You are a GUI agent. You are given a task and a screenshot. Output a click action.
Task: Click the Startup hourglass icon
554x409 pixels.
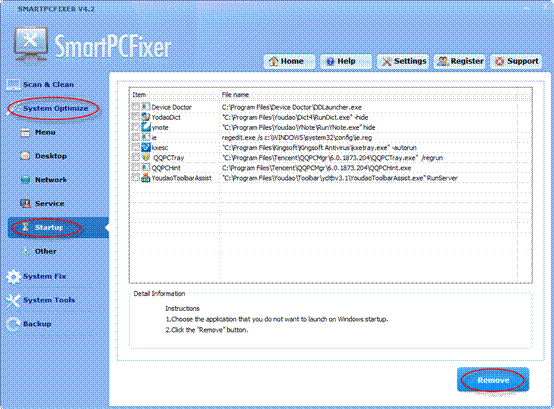[x=25, y=227]
